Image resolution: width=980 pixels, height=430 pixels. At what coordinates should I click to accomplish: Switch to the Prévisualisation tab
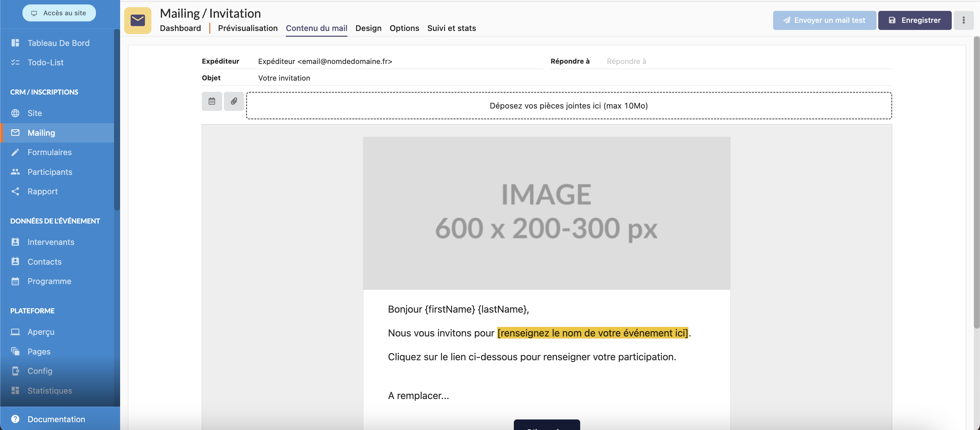point(247,28)
